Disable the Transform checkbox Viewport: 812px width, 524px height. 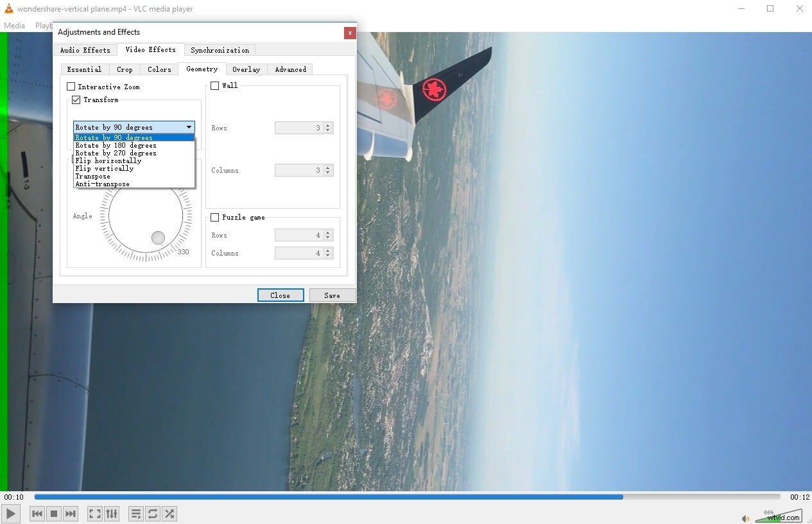coord(76,100)
